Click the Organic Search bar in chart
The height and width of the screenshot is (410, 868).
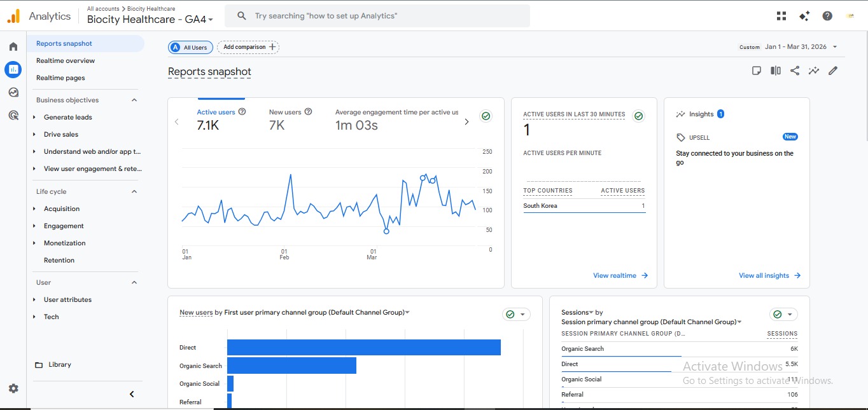(x=291, y=366)
